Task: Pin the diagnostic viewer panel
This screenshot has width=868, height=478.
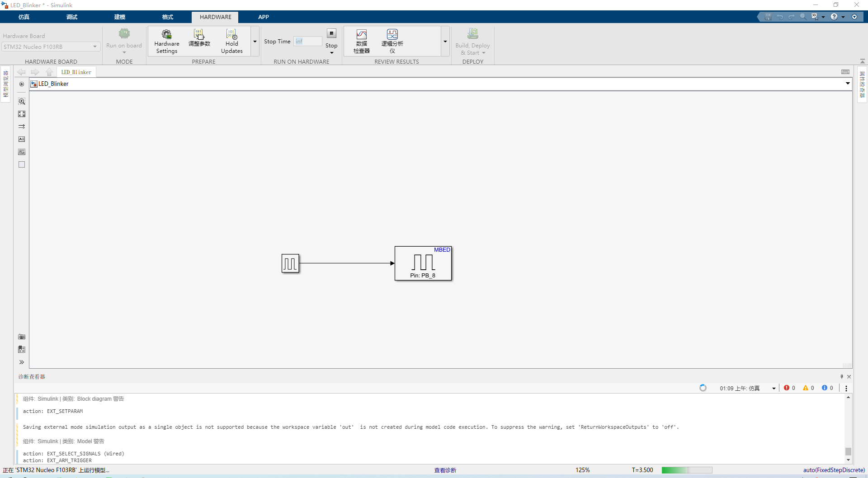Action: click(x=842, y=376)
